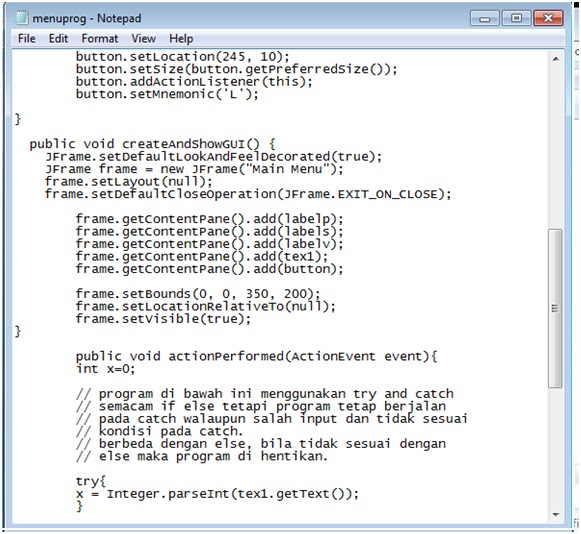Click the 'JFrame frame = new JFrame' line
Screen dimensions: 581x534
point(194,169)
